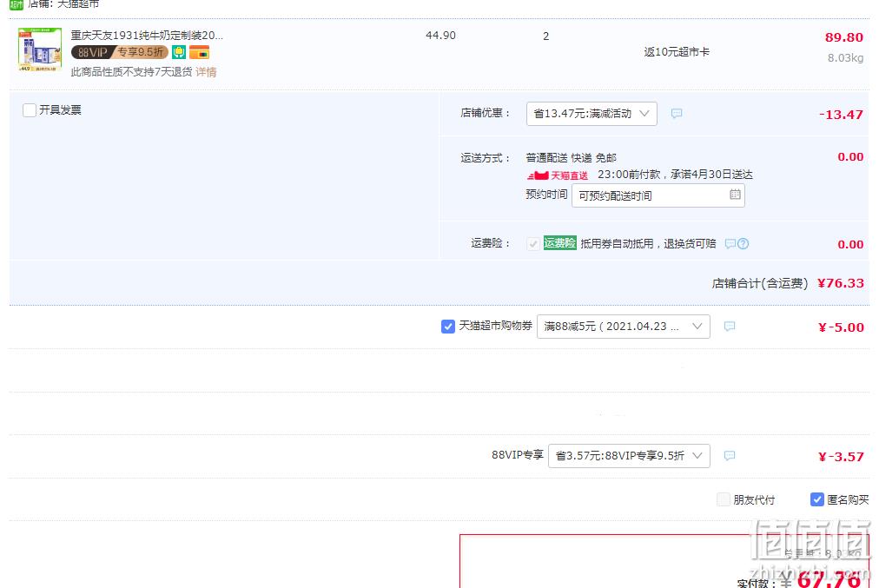This screenshot has height=588, width=879.
Task: Click the Chongqing Tianyou milk product thumbnail
Action: (x=40, y=49)
